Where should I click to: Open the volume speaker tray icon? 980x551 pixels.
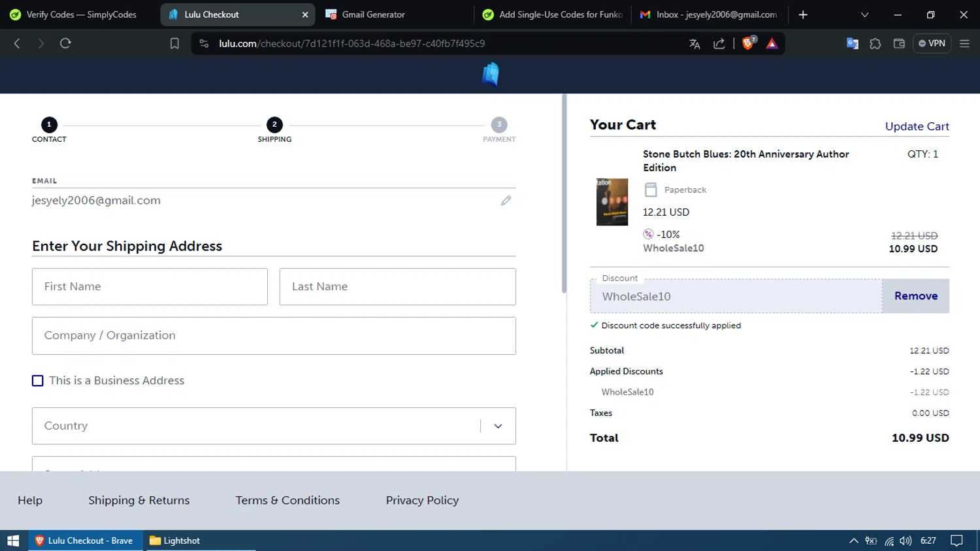tap(906, 541)
